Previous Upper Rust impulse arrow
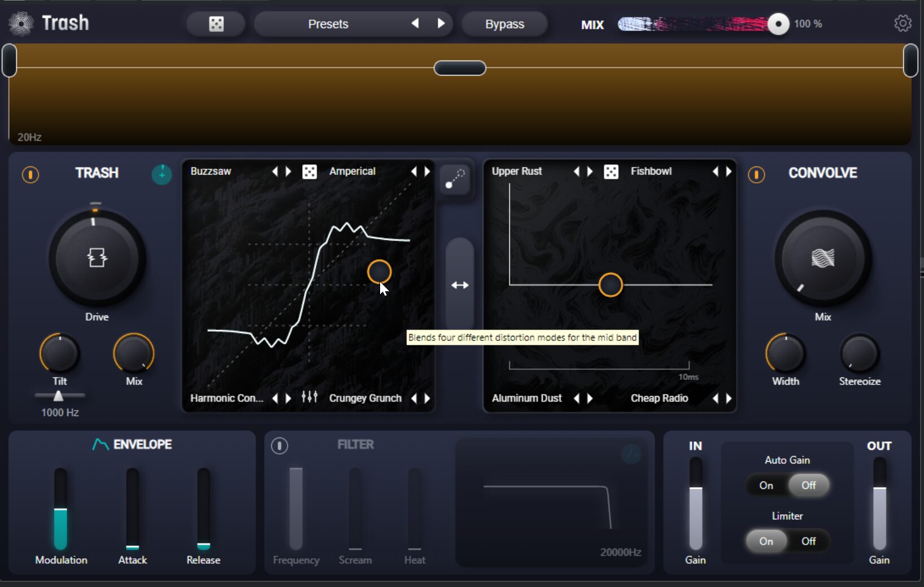The width and height of the screenshot is (924, 587). (577, 171)
